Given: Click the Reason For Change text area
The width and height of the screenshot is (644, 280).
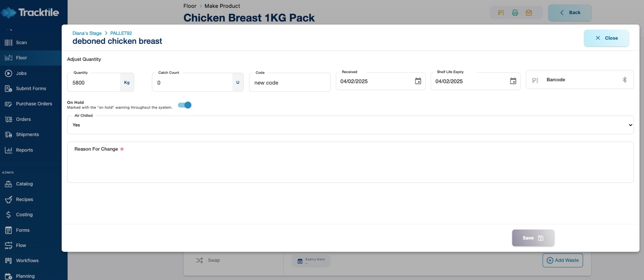Looking at the screenshot, I should click(350, 165).
